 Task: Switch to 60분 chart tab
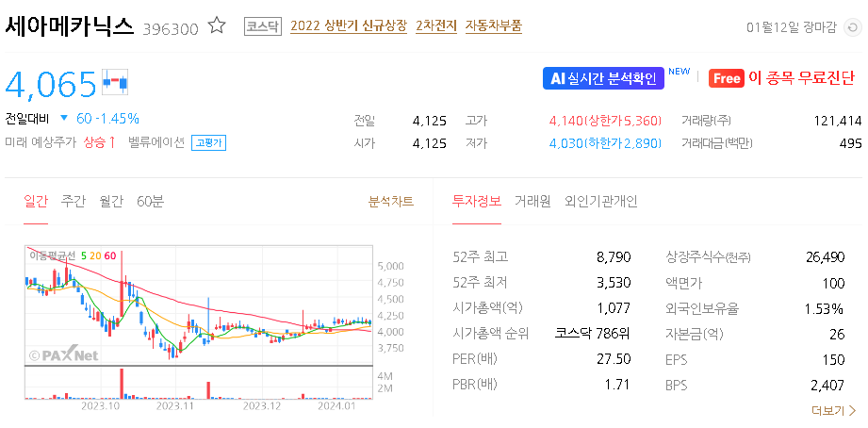pyautogui.click(x=151, y=202)
